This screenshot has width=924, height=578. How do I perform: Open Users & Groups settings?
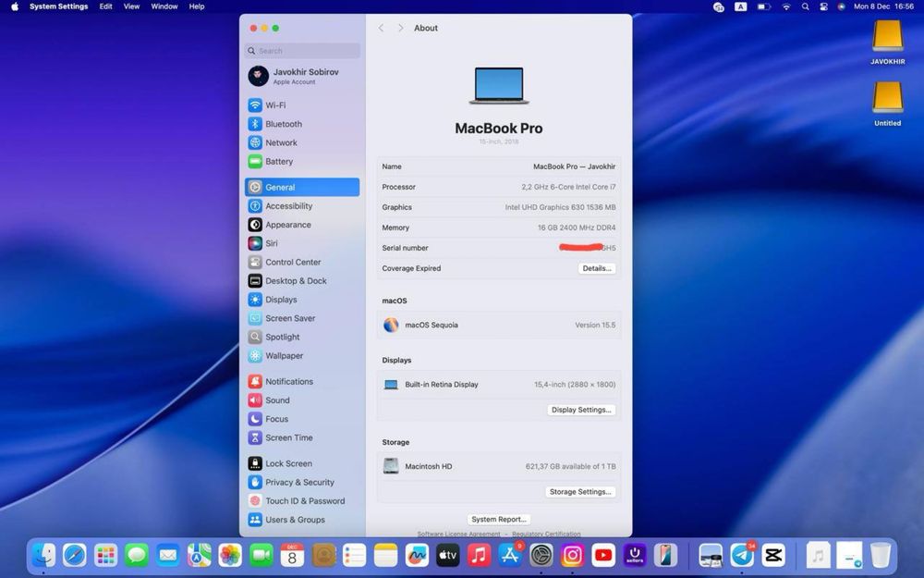pos(302,520)
